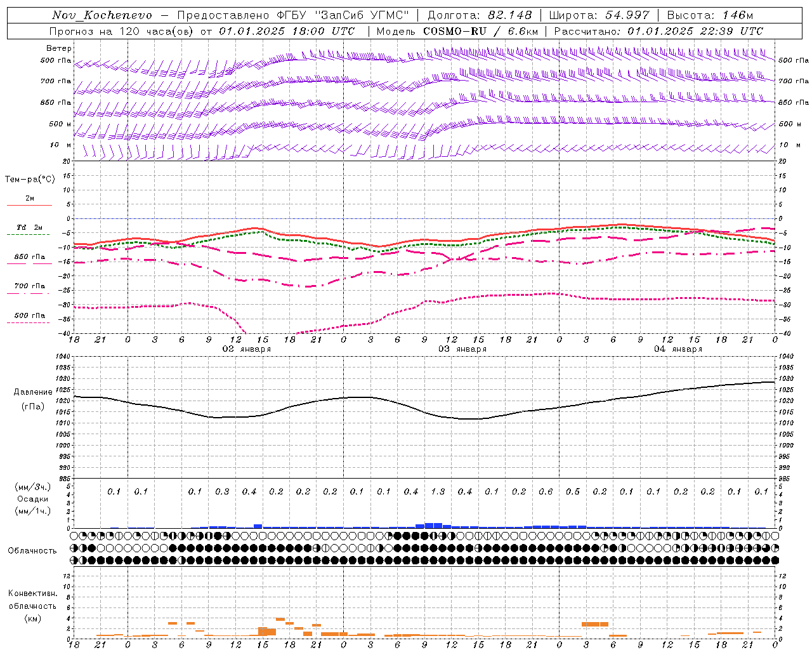The image size is (812, 650).
Task: Click the 04 января date label
Action: pos(678,349)
